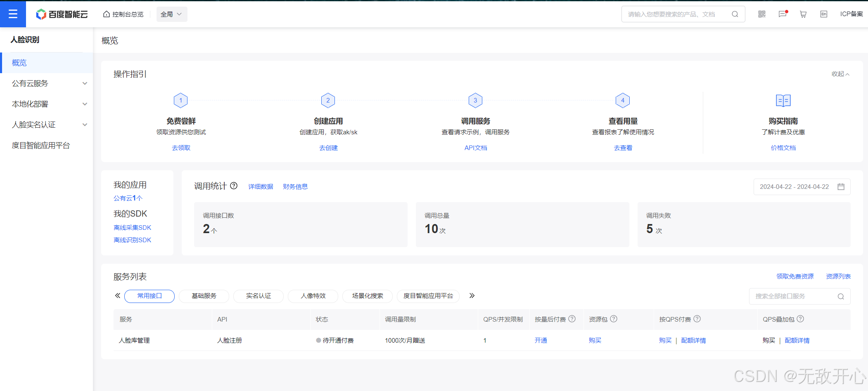Open the date range picker field

802,187
